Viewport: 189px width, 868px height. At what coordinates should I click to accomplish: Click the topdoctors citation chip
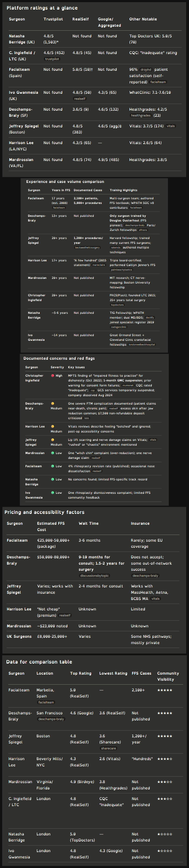[x=117, y=305]
